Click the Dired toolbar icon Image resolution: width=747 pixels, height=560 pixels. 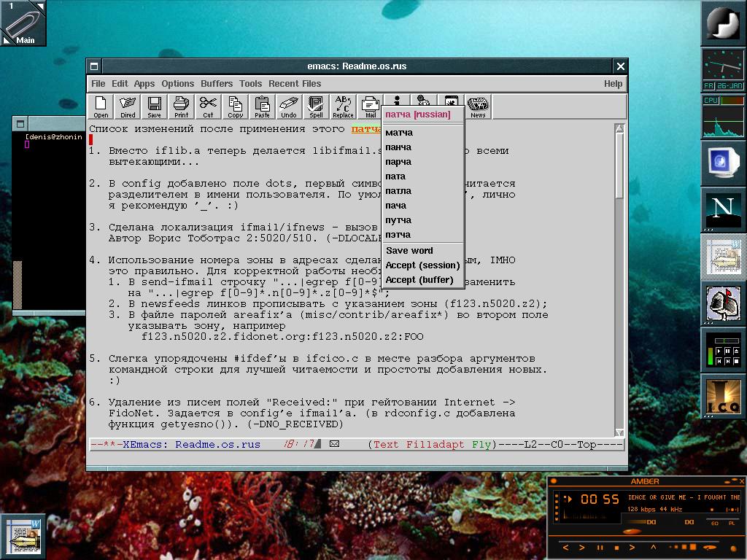pos(128,106)
